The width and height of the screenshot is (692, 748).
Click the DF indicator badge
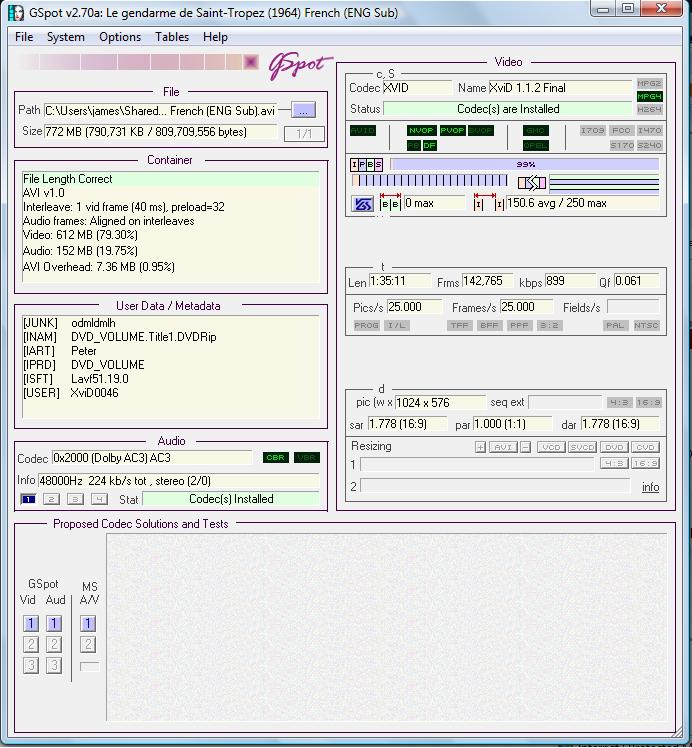coord(429,145)
